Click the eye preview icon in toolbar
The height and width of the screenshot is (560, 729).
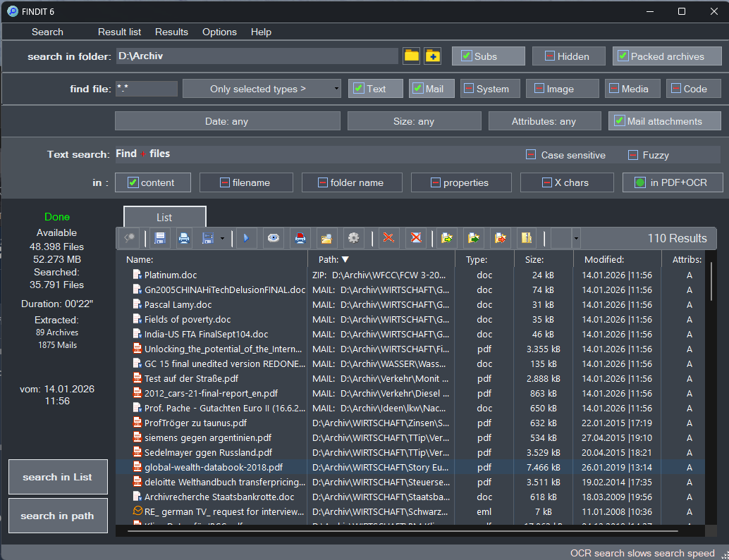point(273,238)
